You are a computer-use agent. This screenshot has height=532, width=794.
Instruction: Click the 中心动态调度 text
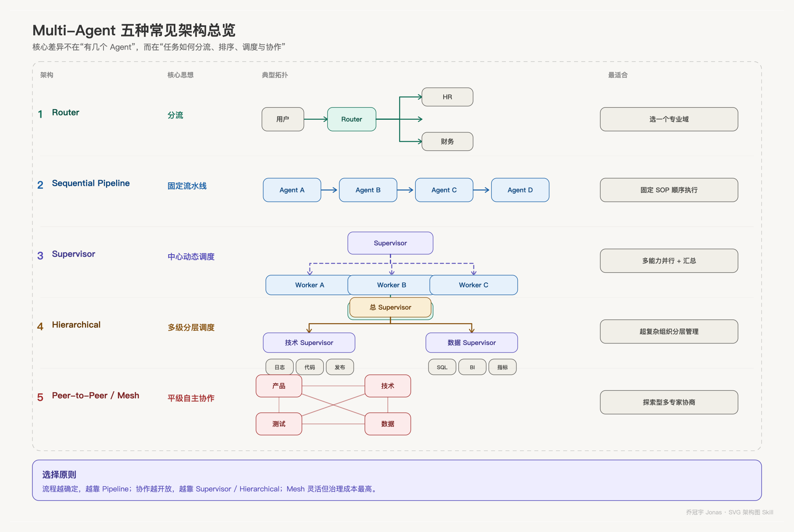point(191,257)
